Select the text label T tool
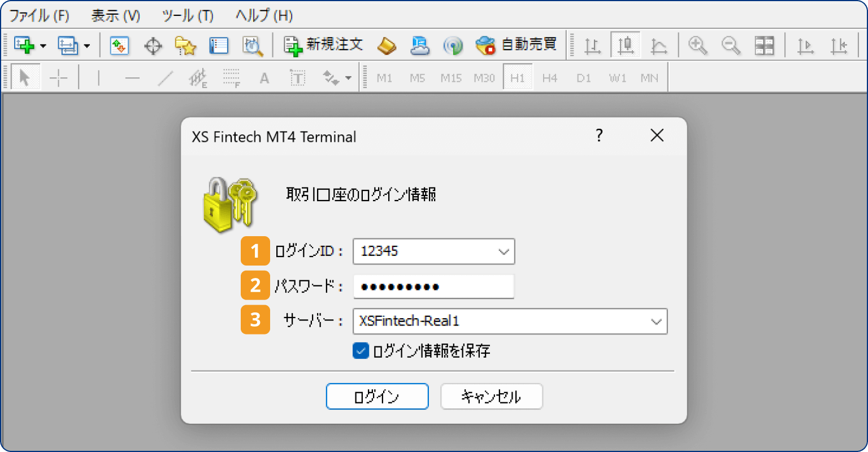Image resolution: width=868 pixels, height=452 pixels. coord(297,78)
